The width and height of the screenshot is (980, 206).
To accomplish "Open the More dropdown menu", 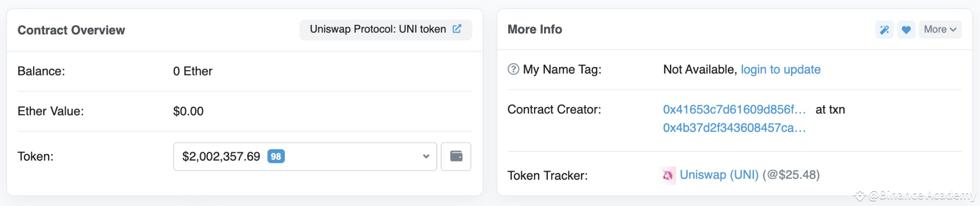I will click(940, 30).
